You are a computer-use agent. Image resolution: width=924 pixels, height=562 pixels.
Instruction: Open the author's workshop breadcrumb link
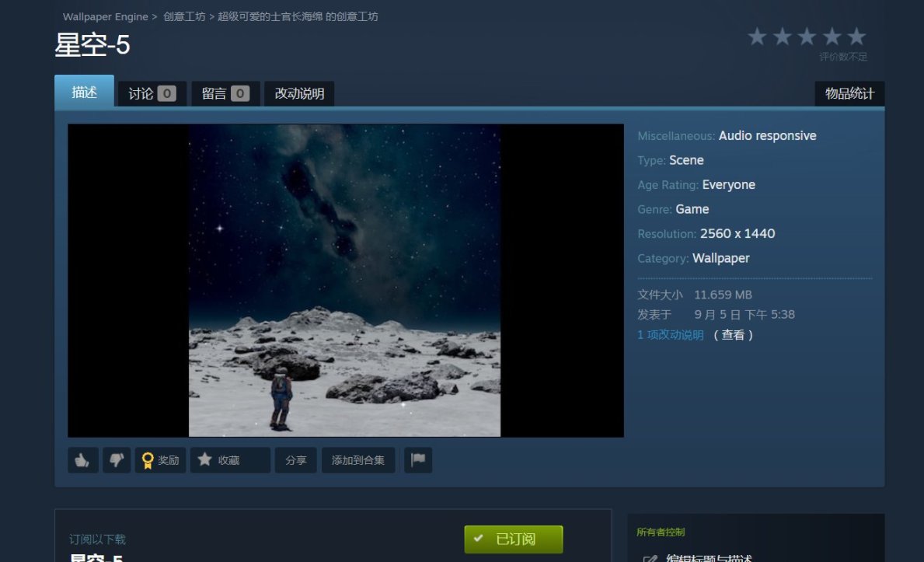coord(298,16)
